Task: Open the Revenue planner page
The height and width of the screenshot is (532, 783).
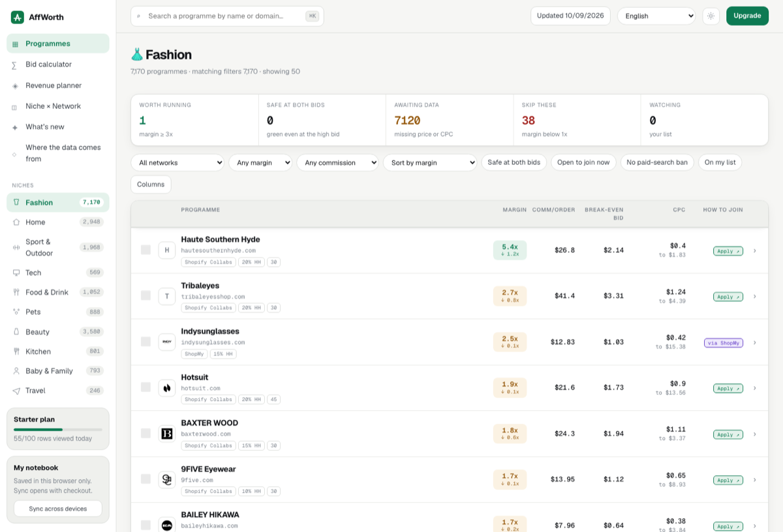Action: (58, 85)
